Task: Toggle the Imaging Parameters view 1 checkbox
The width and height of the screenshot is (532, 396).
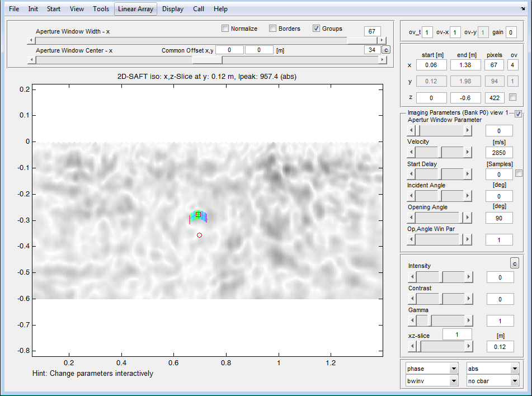Action: point(518,114)
